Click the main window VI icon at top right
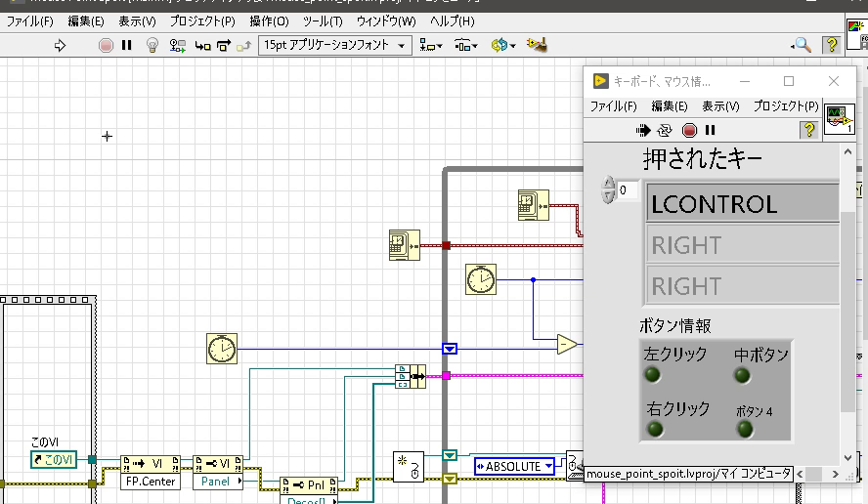 (857, 34)
